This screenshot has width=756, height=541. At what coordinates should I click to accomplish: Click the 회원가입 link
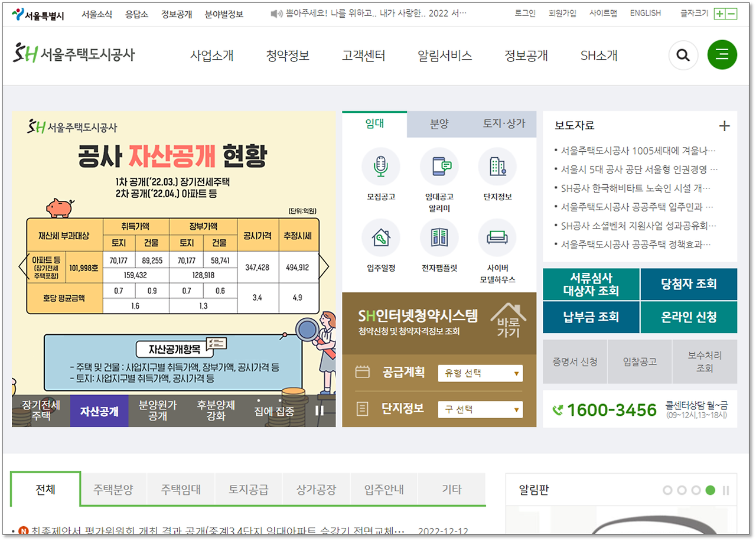click(x=562, y=14)
